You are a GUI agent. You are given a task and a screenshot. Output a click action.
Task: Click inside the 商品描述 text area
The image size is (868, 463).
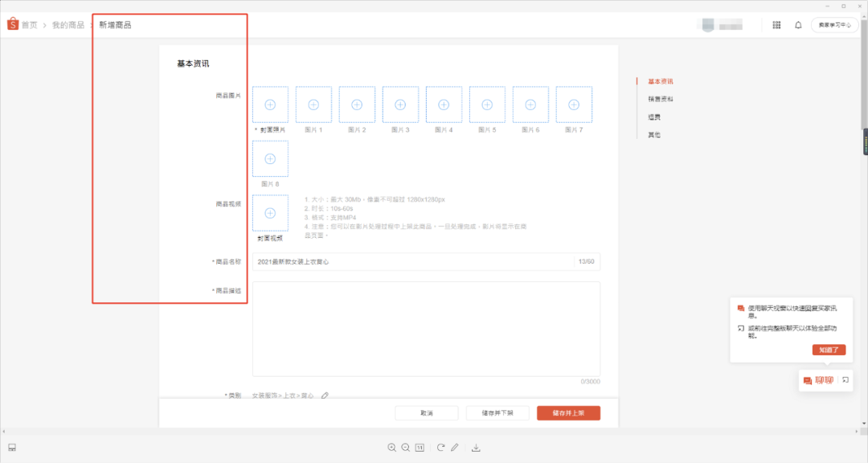coord(424,330)
